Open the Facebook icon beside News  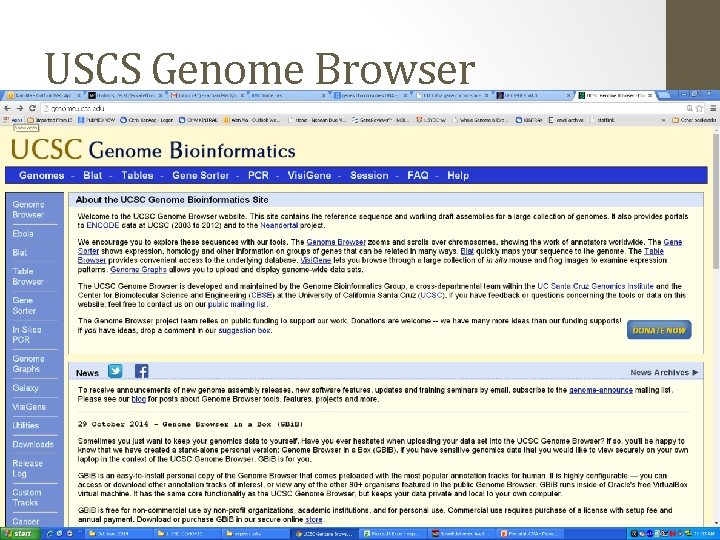pos(141,371)
